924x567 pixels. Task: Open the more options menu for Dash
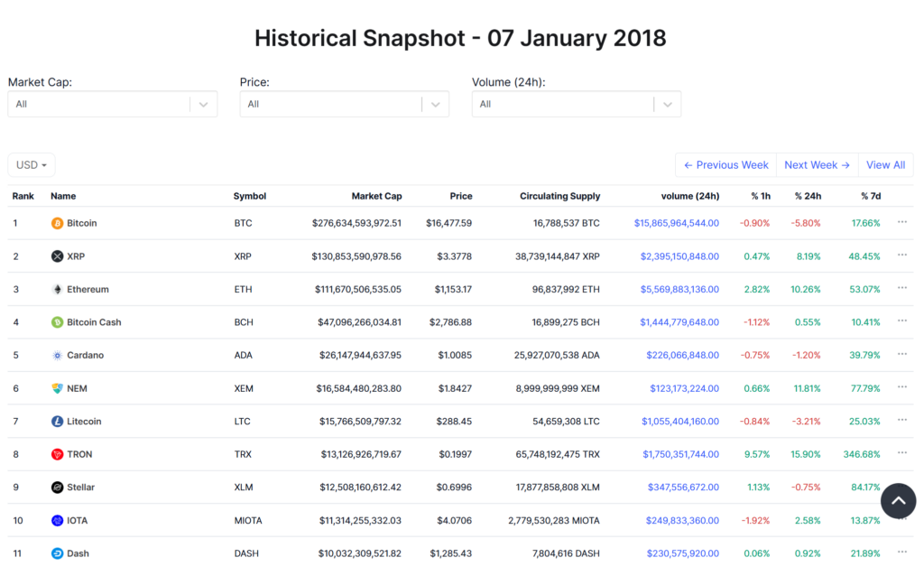click(902, 553)
